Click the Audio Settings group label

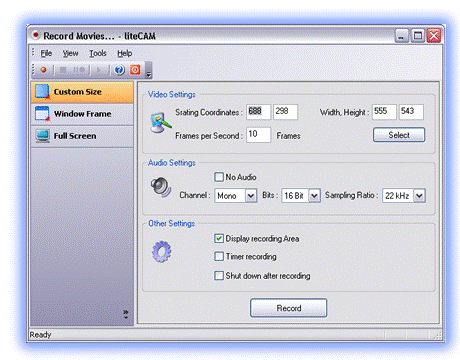coord(172,163)
